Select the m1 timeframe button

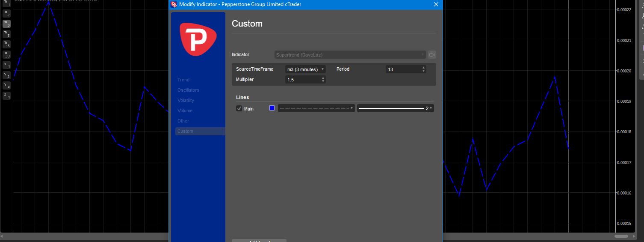(6, 3)
